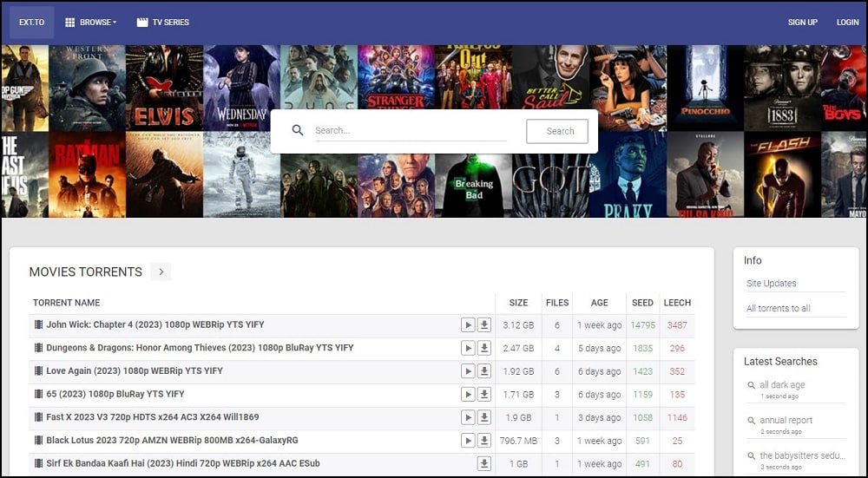Open the Sign Up page
Screen dimensions: 868x478
click(x=803, y=23)
